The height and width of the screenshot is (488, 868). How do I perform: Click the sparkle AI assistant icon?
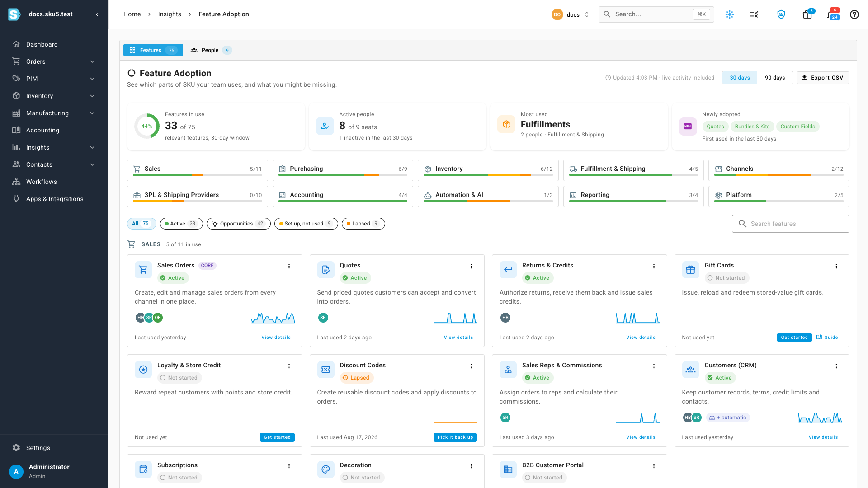pyautogui.click(x=730, y=14)
